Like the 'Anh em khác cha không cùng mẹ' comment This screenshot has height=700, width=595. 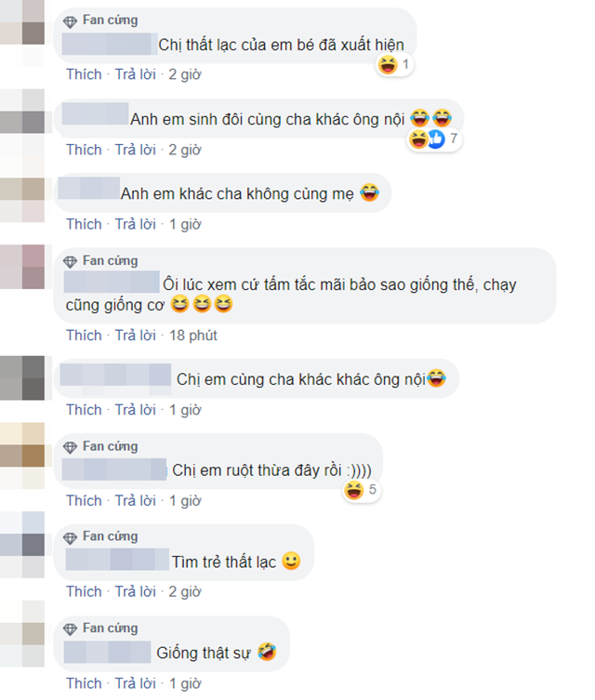tap(84, 224)
